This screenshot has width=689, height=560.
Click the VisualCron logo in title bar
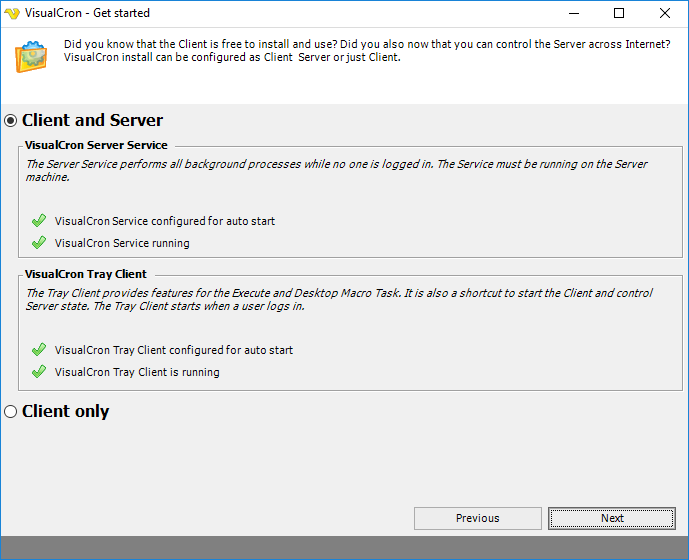(12, 13)
